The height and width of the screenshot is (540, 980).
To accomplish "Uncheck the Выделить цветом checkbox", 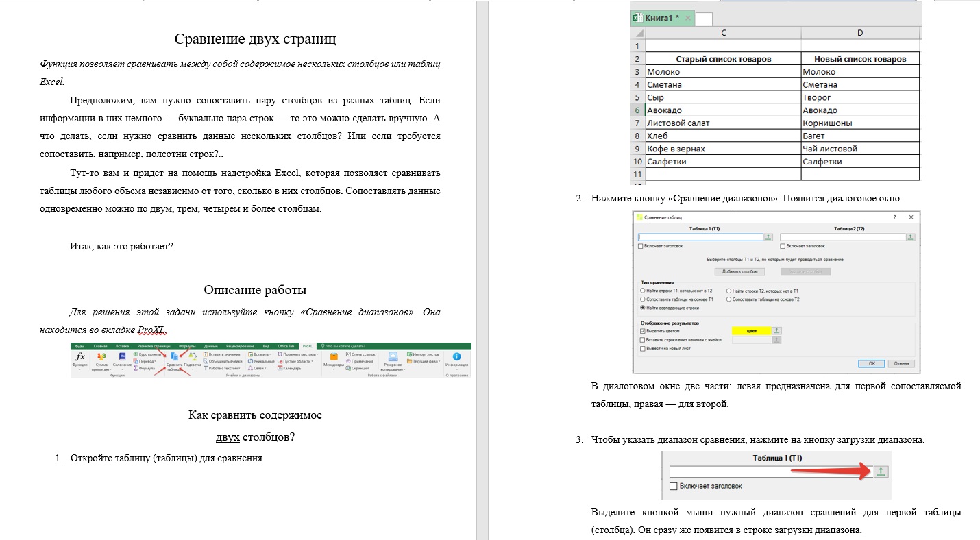I will coord(642,330).
